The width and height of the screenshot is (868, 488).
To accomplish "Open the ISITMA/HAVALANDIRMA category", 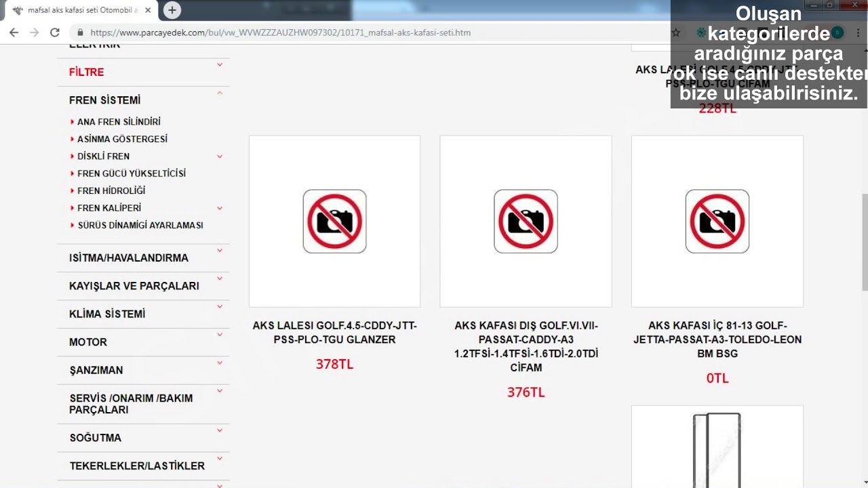I will [129, 258].
